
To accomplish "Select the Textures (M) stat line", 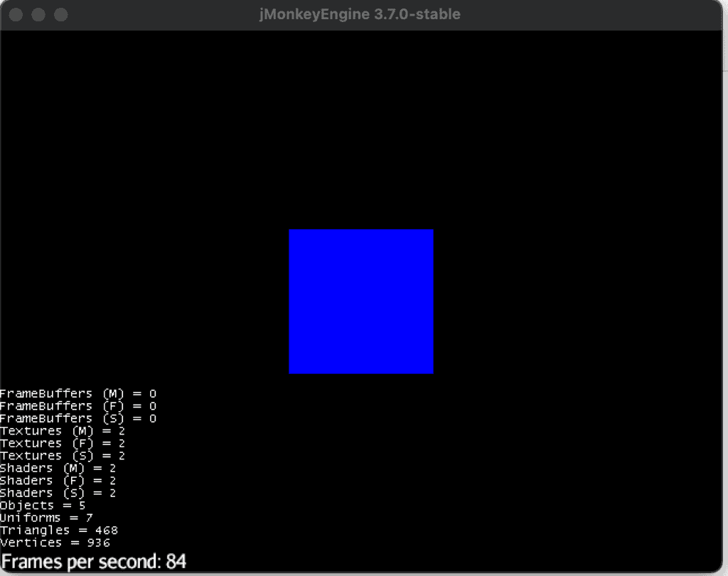I will [x=63, y=431].
